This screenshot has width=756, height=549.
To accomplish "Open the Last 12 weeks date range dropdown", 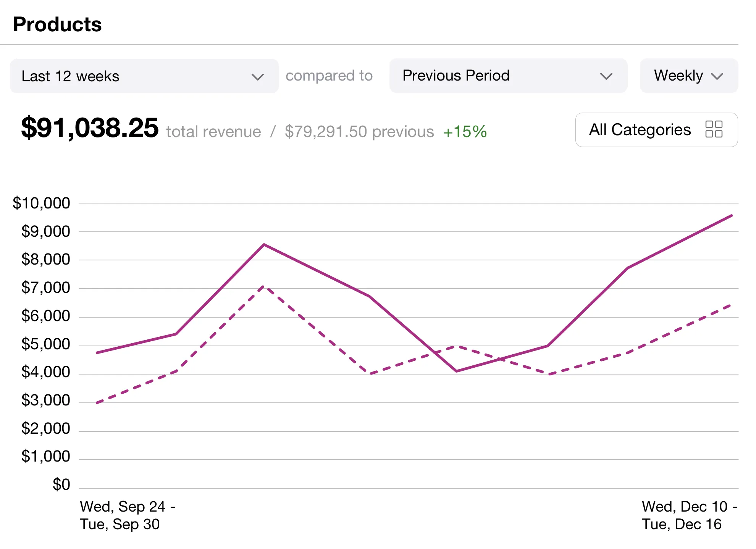I will (x=144, y=76).
